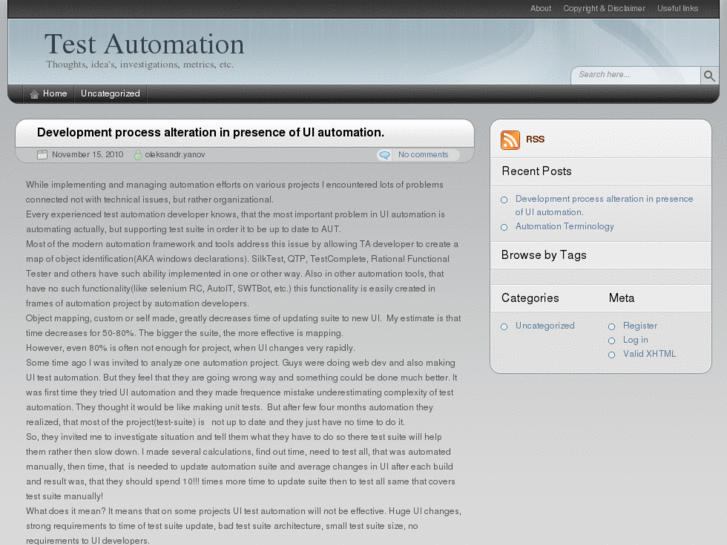Select Uncategorized in the navigation bar
Image resolution: width=727 pixels, height=545 pixels.
[x=110, y=94]
